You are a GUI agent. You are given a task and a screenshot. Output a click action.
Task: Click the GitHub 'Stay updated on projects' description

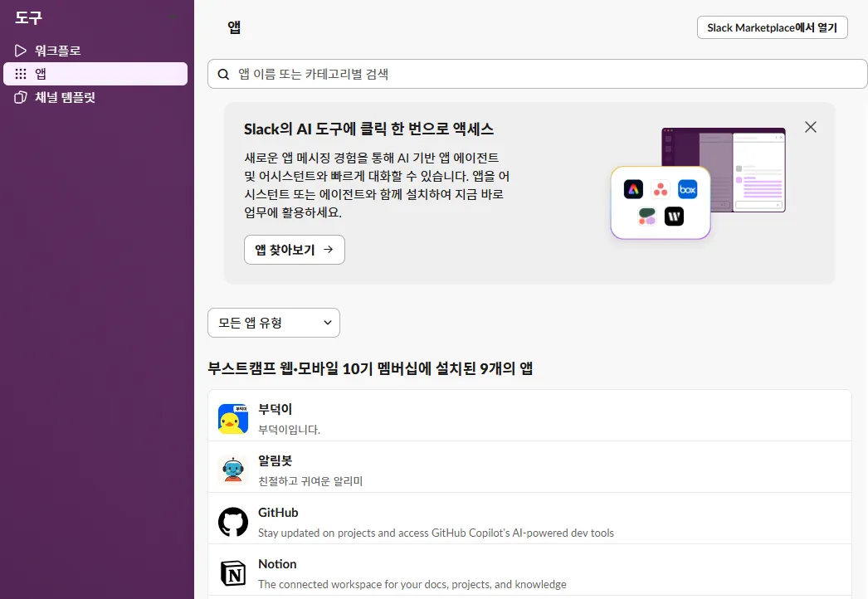point(436,533)
